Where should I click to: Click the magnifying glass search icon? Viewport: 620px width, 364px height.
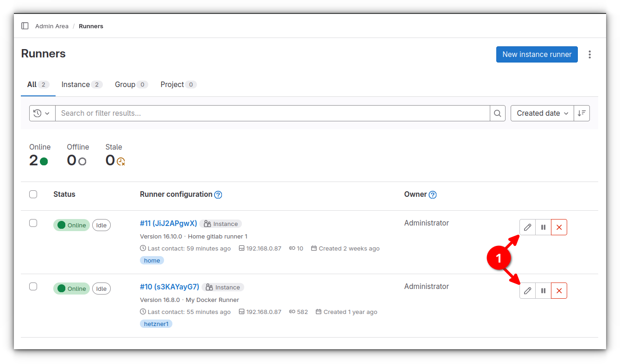tap(497, 113)
